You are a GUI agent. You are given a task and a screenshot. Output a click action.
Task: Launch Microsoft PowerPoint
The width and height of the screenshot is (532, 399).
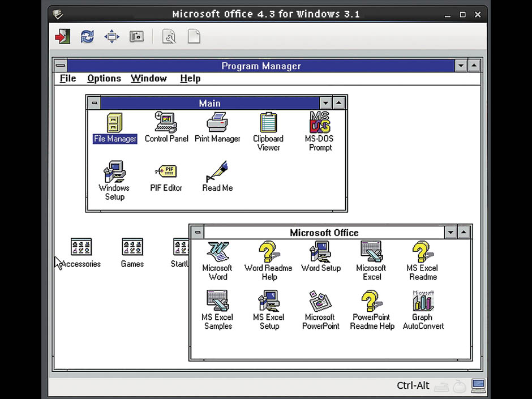click(320, 310)
